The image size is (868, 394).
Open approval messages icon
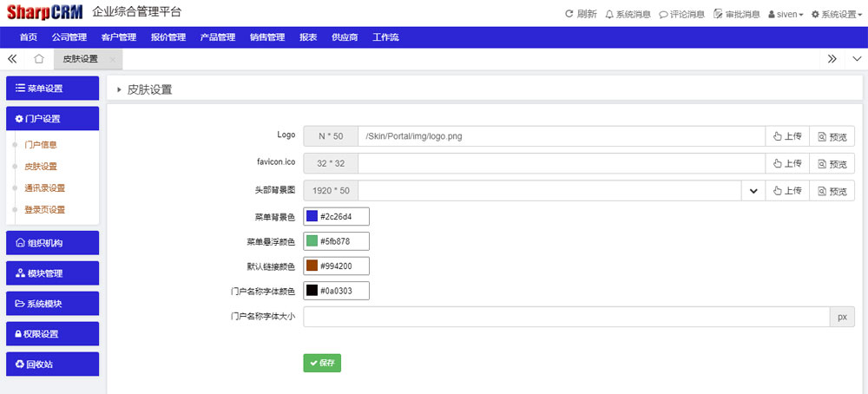coord(718,14)
